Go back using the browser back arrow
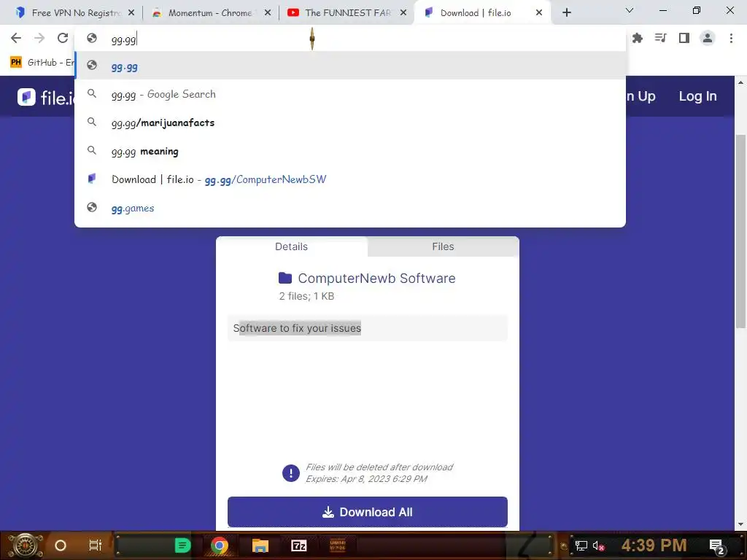 pyautogui.click(x=16, y=38)
